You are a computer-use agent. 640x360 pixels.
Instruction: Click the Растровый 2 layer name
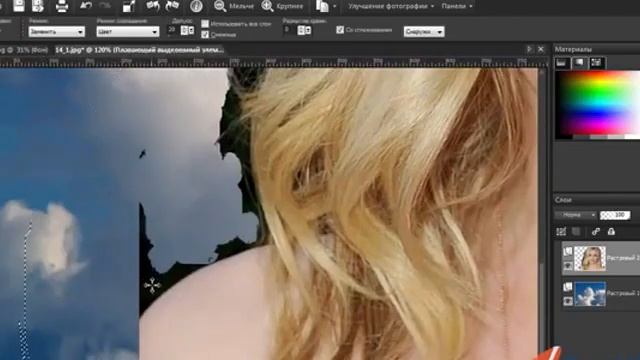[623, 258]
